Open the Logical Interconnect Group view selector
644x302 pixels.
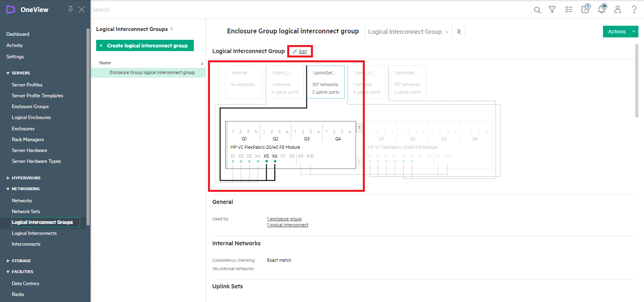(x=408, y=32)
